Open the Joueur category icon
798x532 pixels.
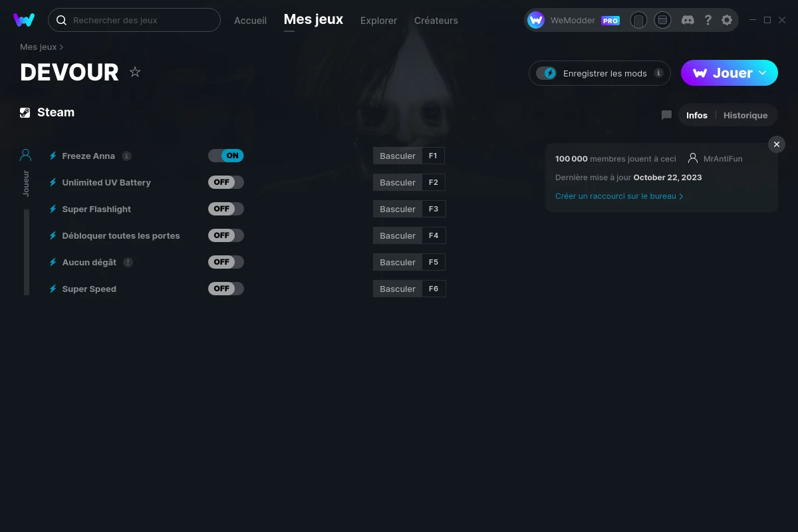click(26, 155)
